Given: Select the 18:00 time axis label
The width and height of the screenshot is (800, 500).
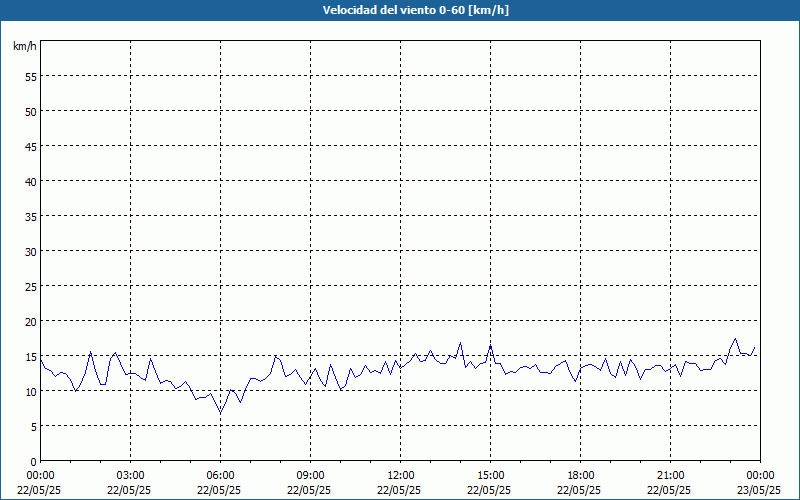Looking at the screenshot, I should [580, 474].
